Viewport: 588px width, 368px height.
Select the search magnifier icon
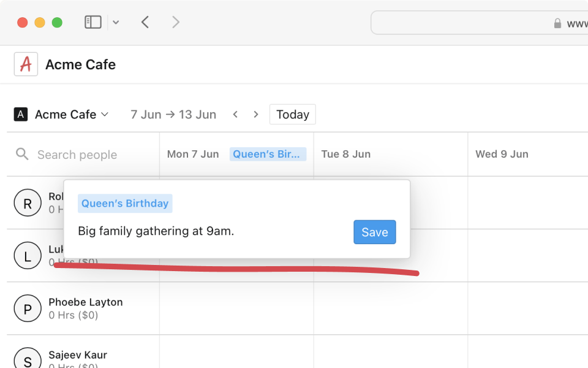click(x=22, y=155)
